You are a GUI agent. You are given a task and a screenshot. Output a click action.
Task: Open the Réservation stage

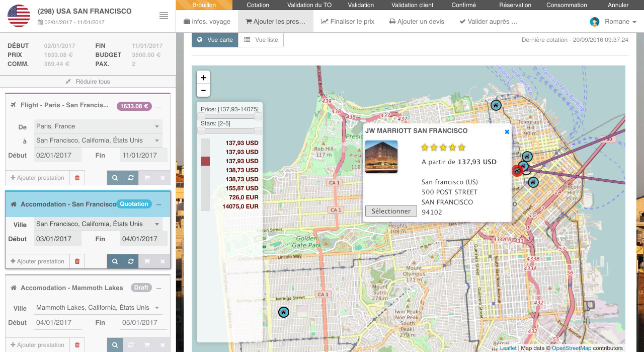(515, 5)
